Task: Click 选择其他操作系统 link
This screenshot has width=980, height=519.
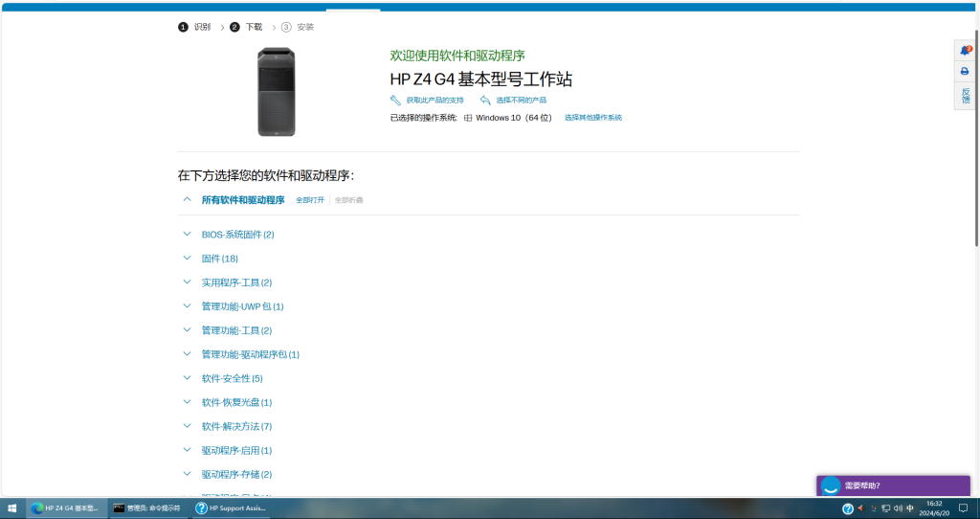Action: 593,118
